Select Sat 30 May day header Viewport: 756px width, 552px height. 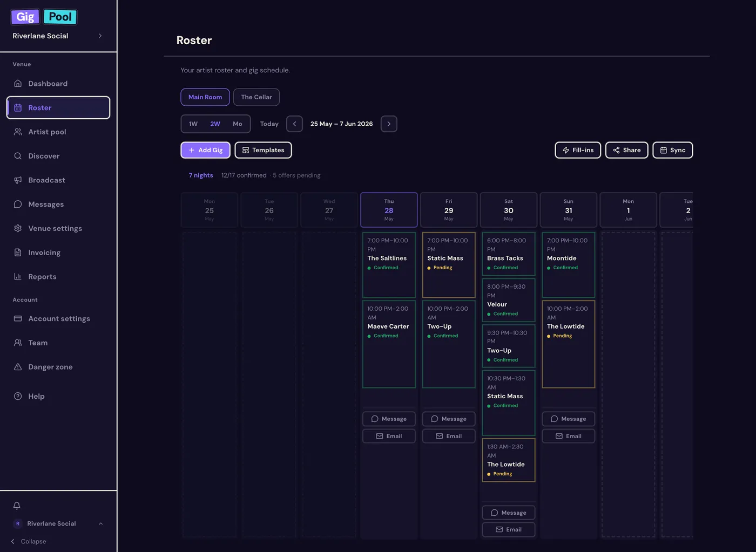tap(509, 210)
